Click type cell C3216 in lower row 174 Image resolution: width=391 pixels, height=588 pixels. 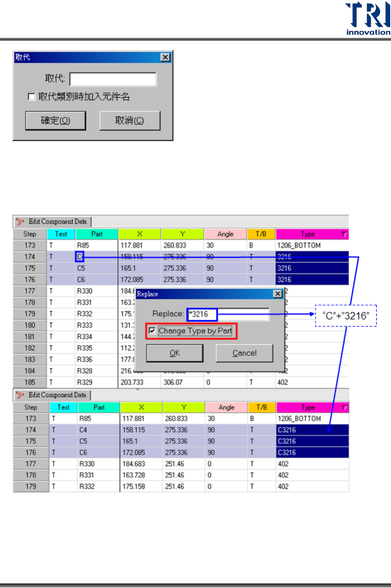coord(312,430)
